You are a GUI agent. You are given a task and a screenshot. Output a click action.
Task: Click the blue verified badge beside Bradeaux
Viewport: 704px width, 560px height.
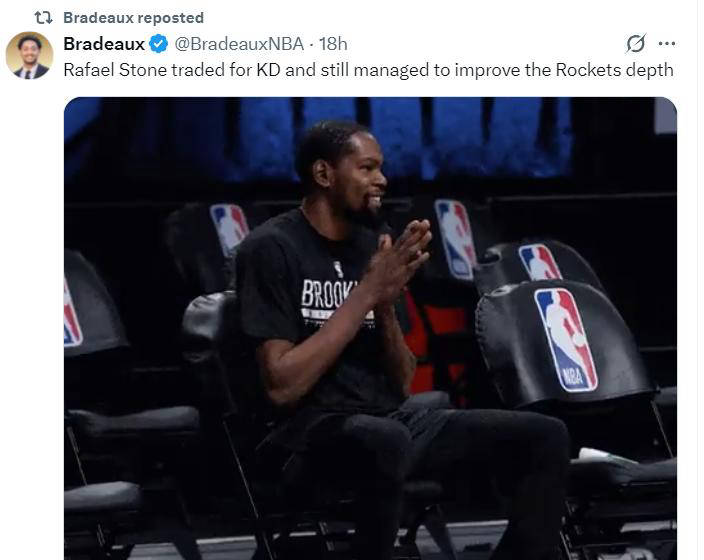coord(158,44)
